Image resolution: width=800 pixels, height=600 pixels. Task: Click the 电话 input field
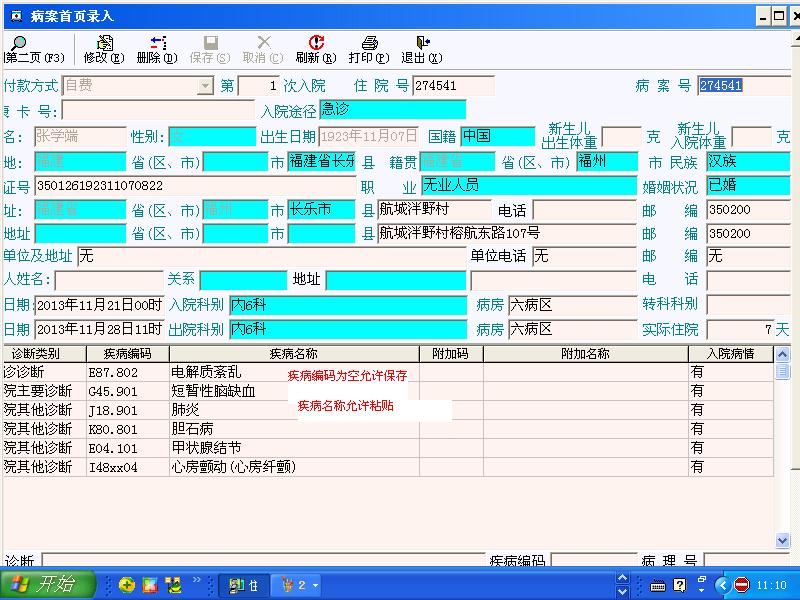[x=585, y=209]
